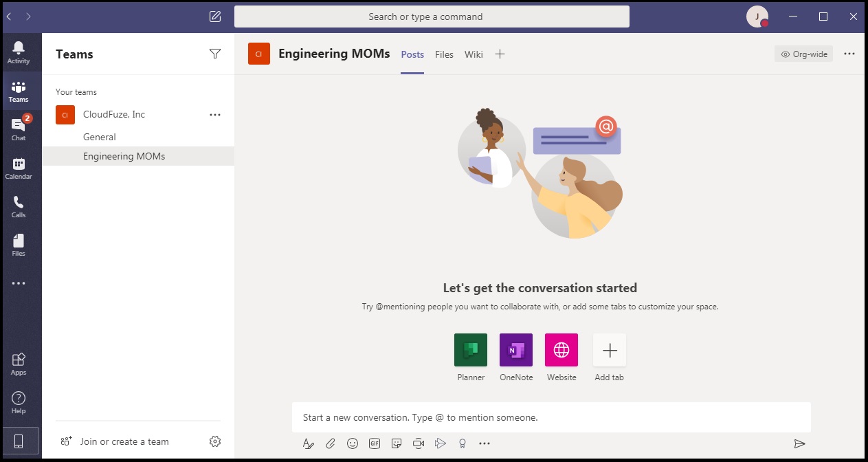This screenshot has width=868, height=462.
Task: Open manage teams settings gear
Action: pos(215,441)
